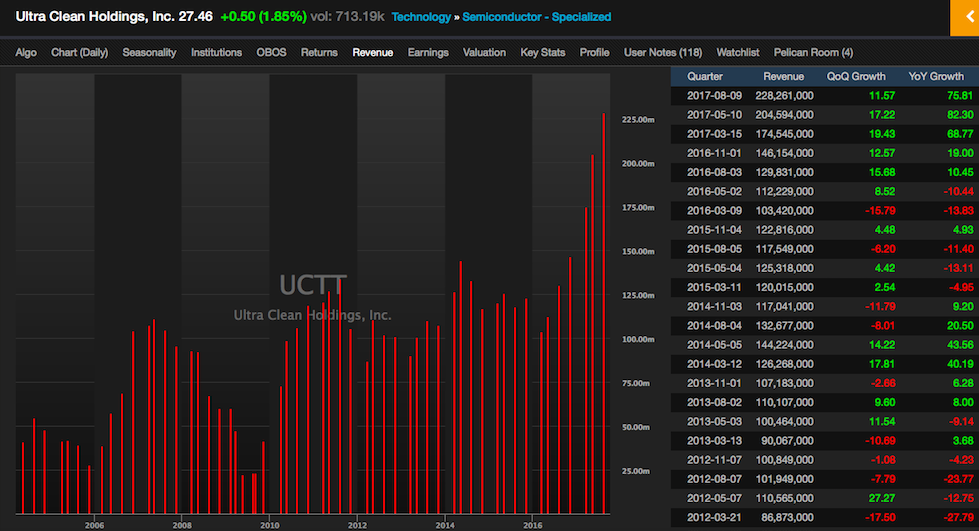Switch to the Valuation tab

click(x=484, y=52)
